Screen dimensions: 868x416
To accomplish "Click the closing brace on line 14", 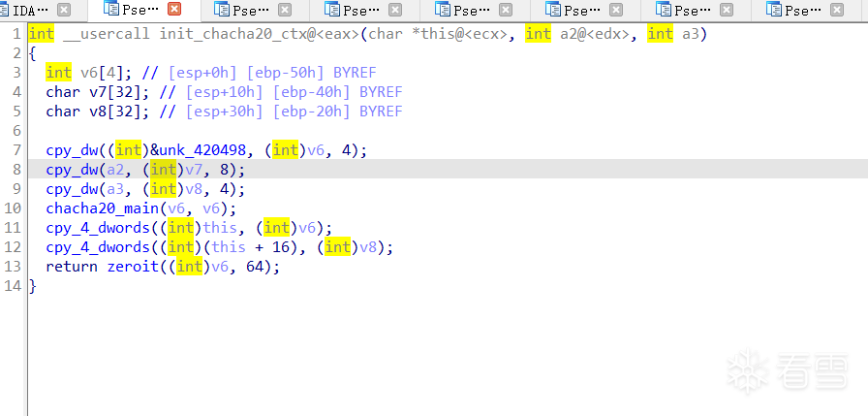I will [x=33, y=286].
